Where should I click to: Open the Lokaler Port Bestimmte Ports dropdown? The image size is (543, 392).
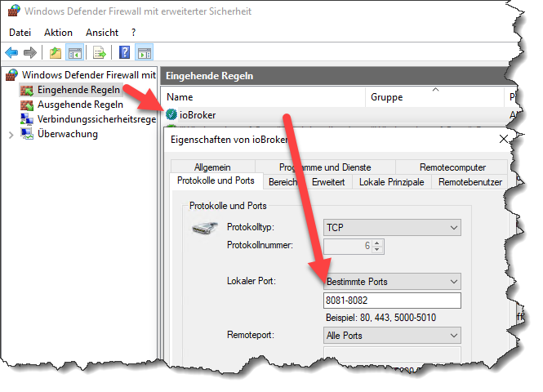click(x=392, y=282)
